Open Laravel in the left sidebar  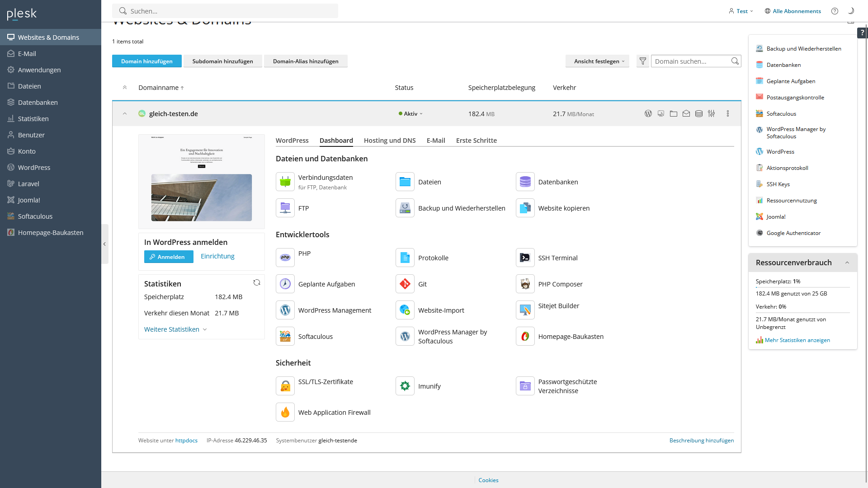pos(28,184)
